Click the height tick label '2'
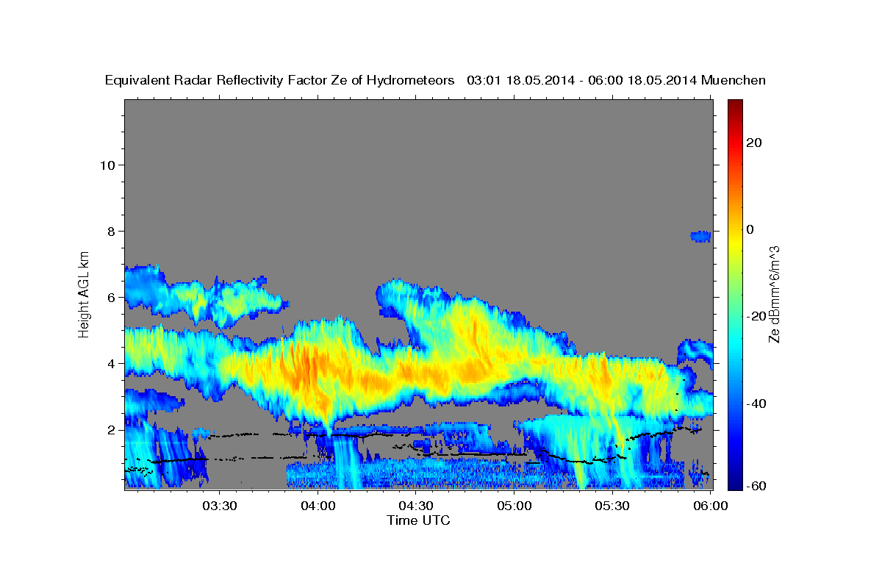 (110, 429)
